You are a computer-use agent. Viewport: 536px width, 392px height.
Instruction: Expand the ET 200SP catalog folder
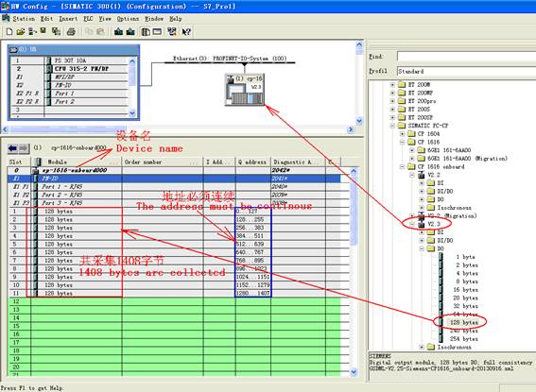pos(392,117)
